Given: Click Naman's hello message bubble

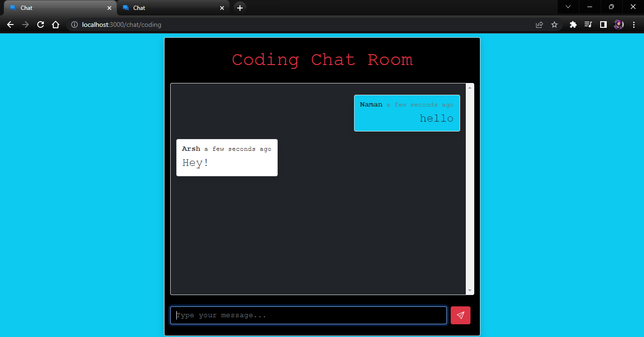Looking at the screenshot, I should 407,113.
